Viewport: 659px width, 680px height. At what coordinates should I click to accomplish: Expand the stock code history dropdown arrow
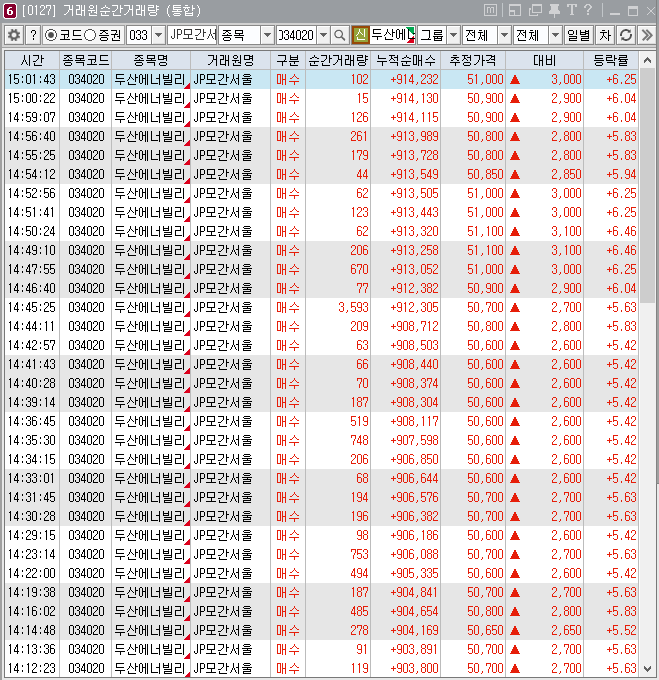[x=323, y=35]
